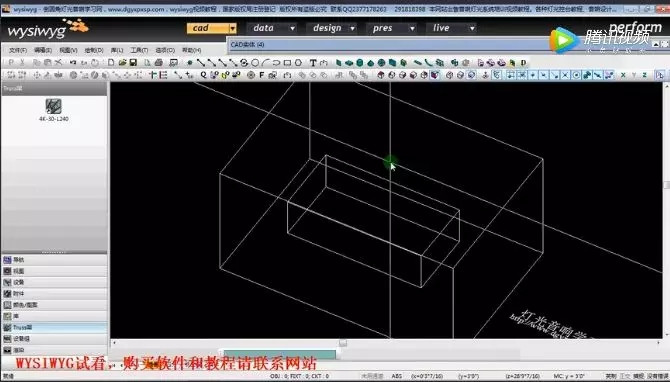Select the Text tool T icon

pos(313,63)
